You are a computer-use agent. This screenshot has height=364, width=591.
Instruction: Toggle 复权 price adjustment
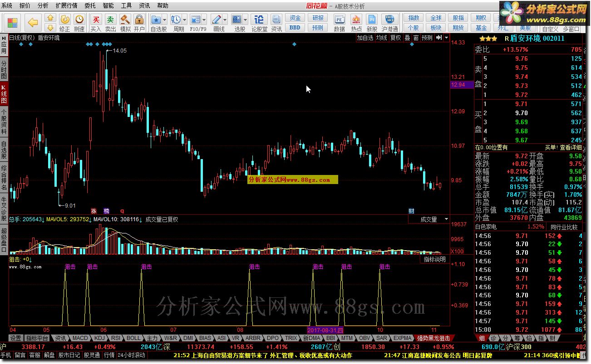(x=396, y=38)
